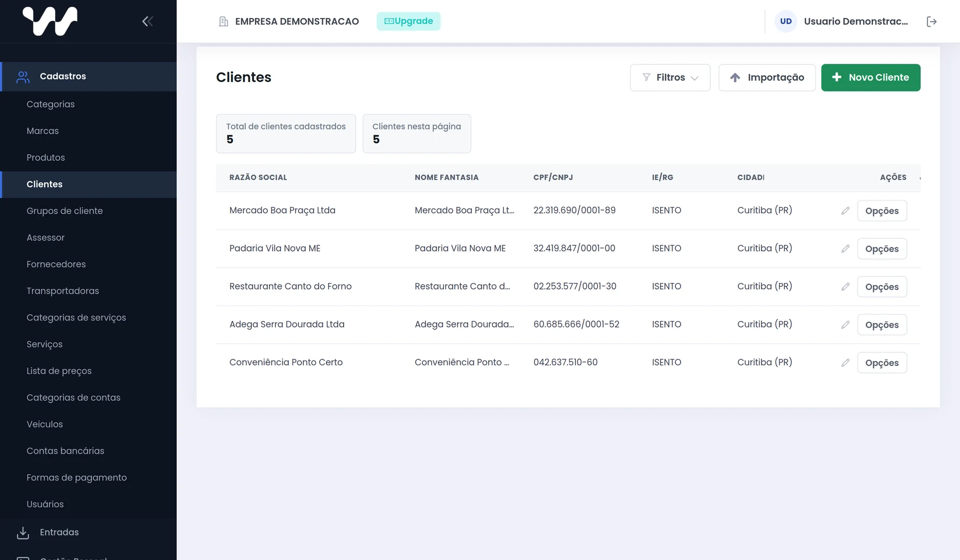Open Serviços in the sidebar
960x560 pixels.
point(45,345)
